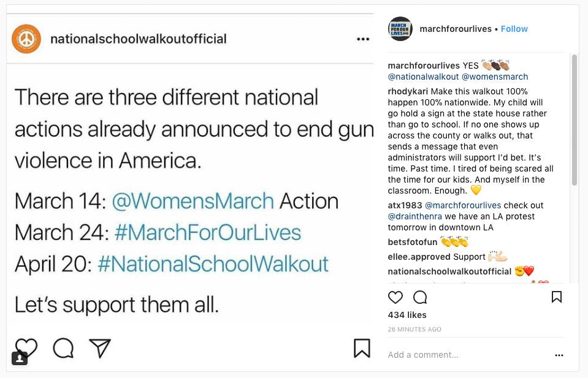View the 434 likes list
Screen dimensions: 588x378
(407, 315)
